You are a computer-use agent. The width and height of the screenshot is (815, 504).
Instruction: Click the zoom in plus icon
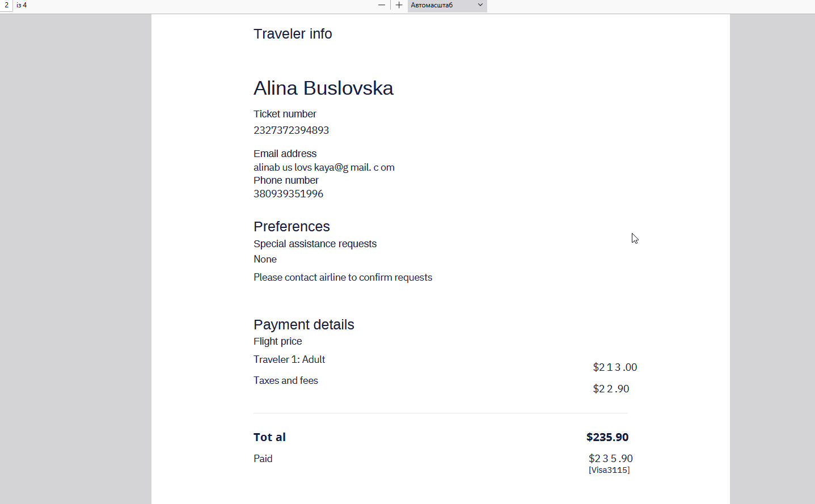point(399,5)
